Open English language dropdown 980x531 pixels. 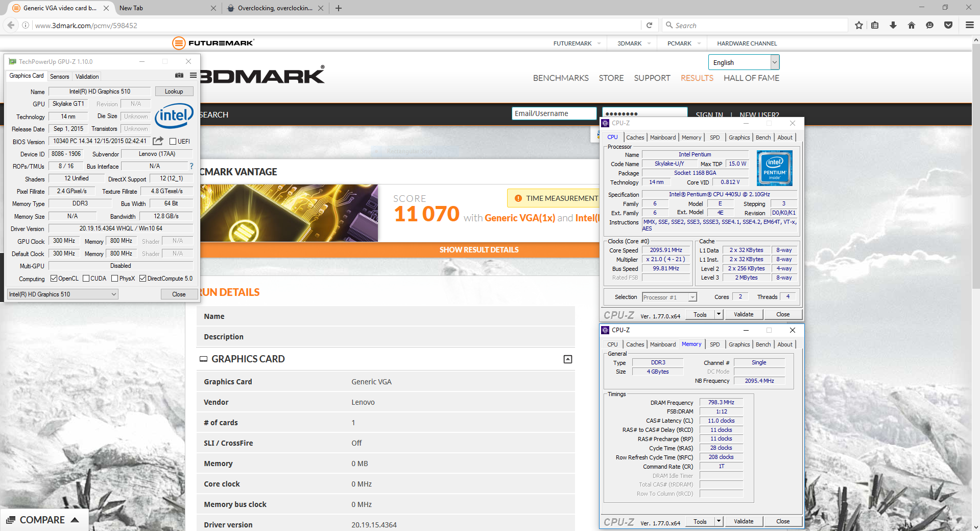coord(744,62)
